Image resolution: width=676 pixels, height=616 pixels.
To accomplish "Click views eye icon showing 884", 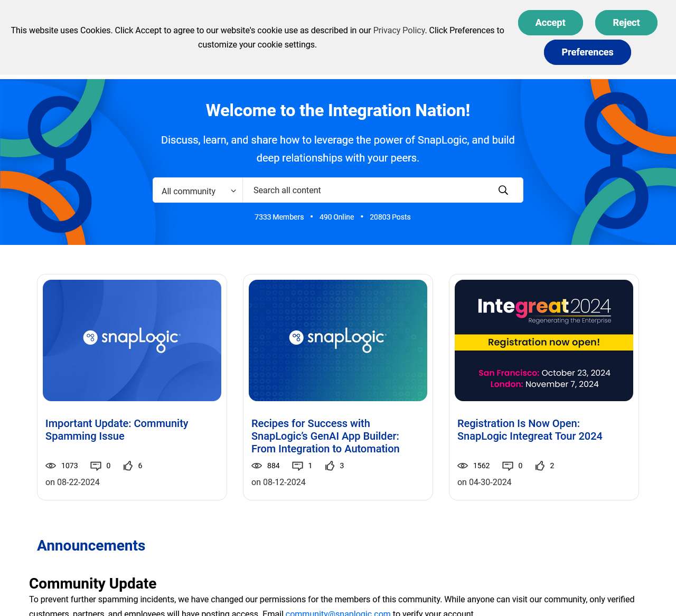I will point(257,466).
